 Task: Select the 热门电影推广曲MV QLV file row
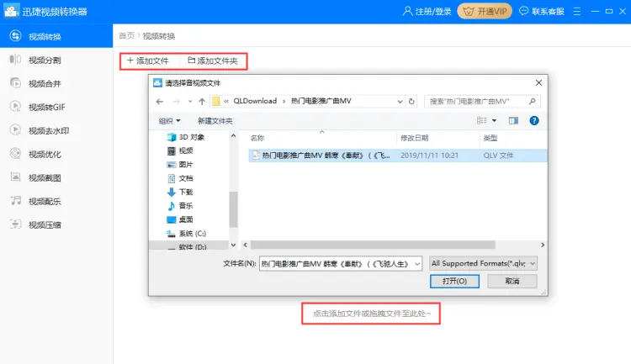point(398,156)
